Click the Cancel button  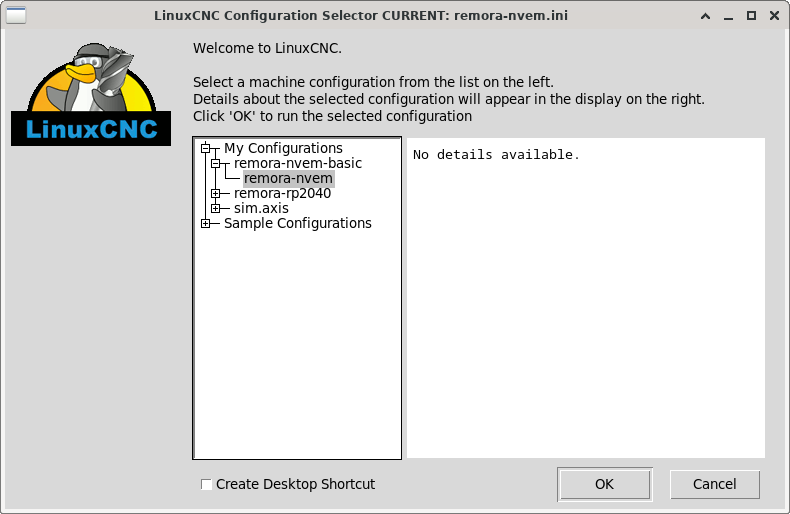[714, 484]
